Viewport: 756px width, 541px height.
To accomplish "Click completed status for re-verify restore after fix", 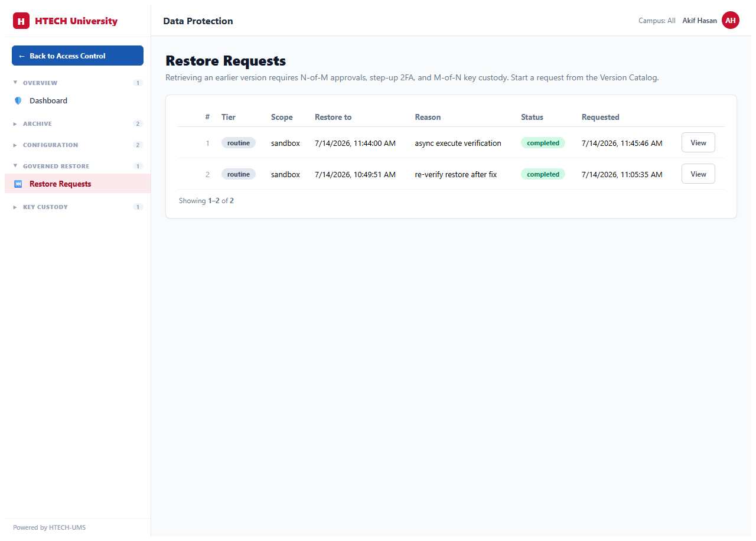I will (x=543, y=174).
